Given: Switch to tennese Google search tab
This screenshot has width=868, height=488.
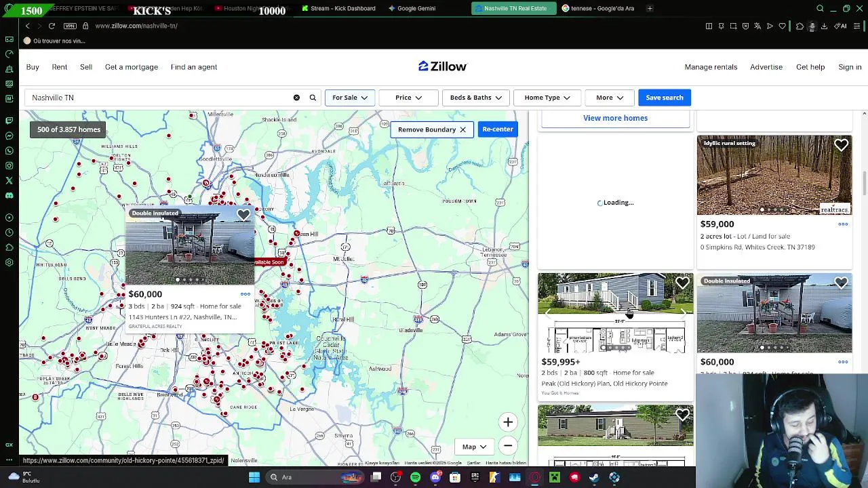Looking at the screenshot, I should click(x=598, y=8).
